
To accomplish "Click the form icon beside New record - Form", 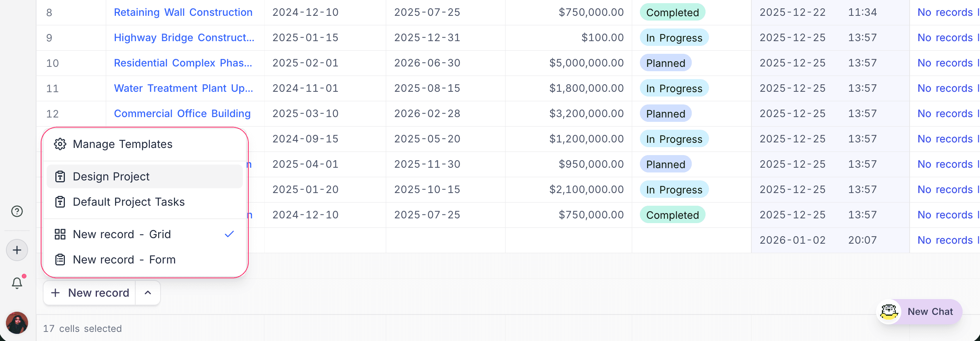I will tap(60, 260).
